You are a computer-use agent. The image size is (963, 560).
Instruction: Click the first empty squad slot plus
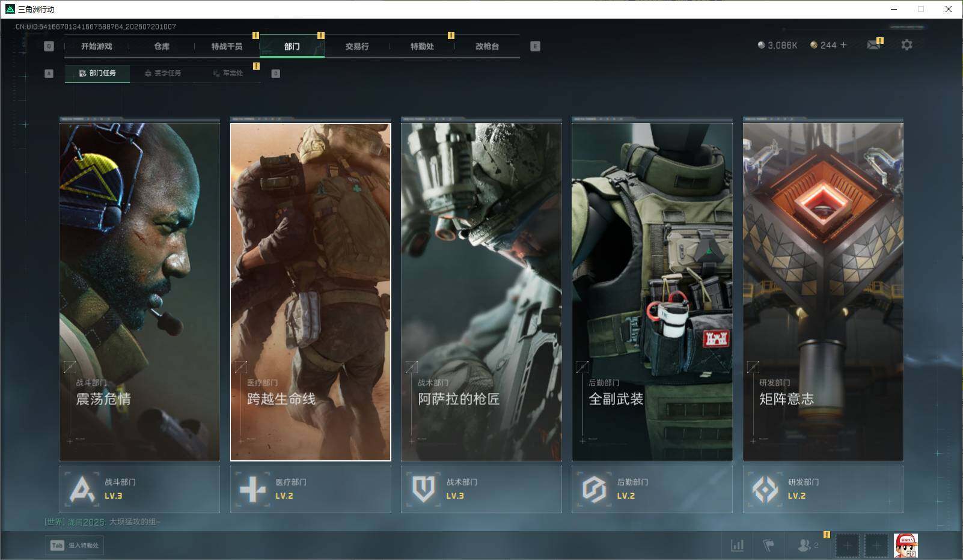pos(847,546)
